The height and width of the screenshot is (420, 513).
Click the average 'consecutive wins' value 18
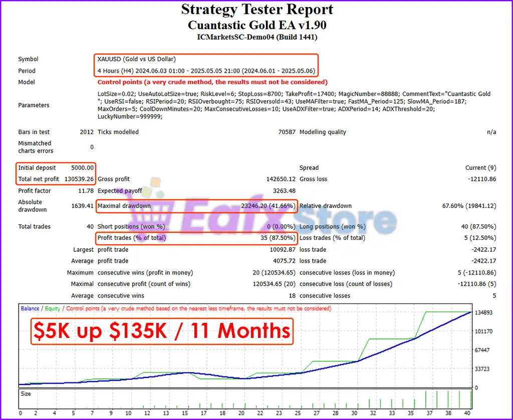(292, 296)
